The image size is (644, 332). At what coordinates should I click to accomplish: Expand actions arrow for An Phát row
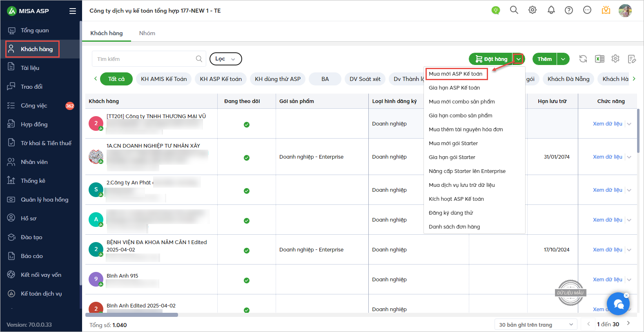pos(629,190)
